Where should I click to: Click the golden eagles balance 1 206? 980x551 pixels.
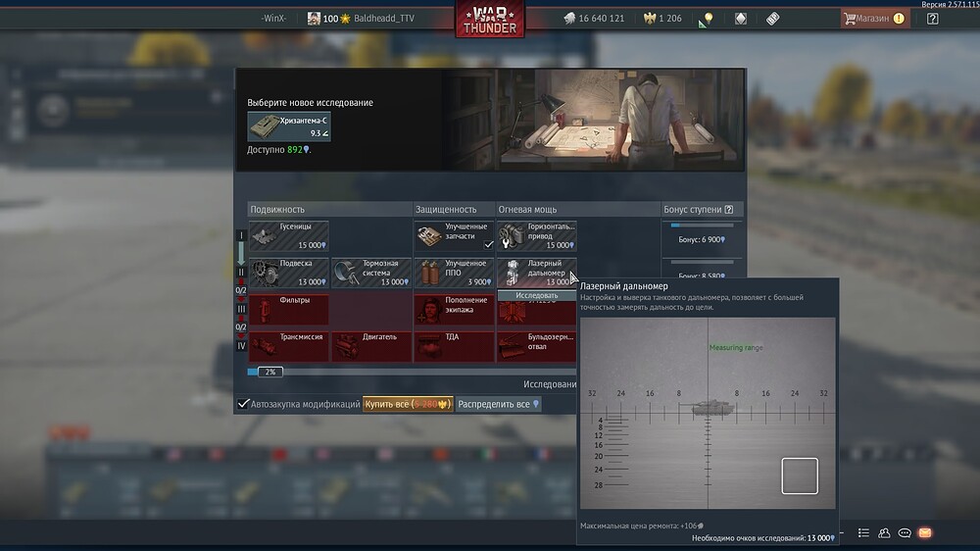click(x=662, y=18)
